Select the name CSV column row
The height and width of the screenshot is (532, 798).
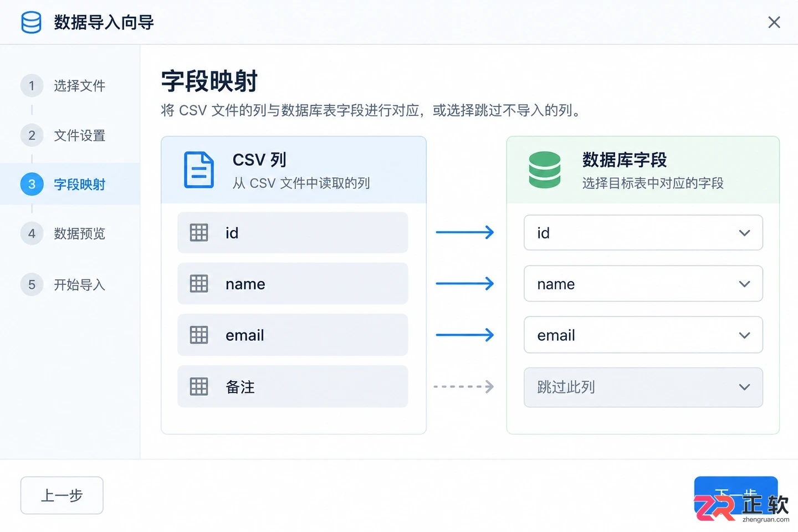293,284
